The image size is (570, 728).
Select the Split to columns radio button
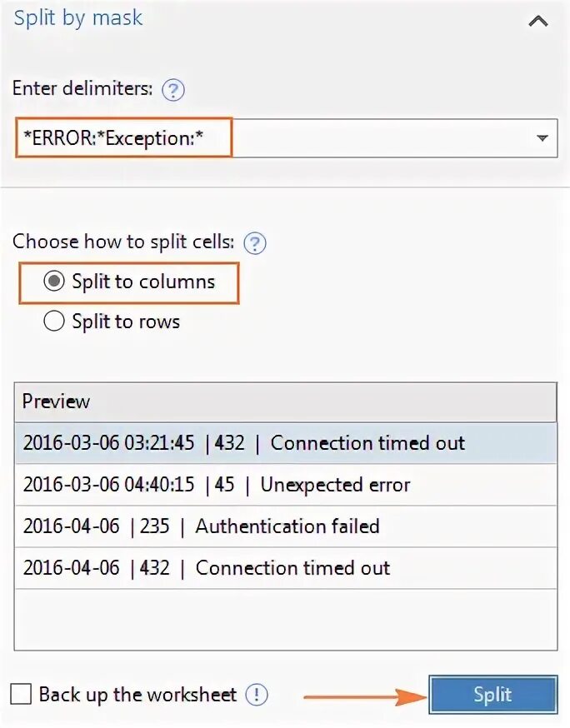[x=54, y=282]
